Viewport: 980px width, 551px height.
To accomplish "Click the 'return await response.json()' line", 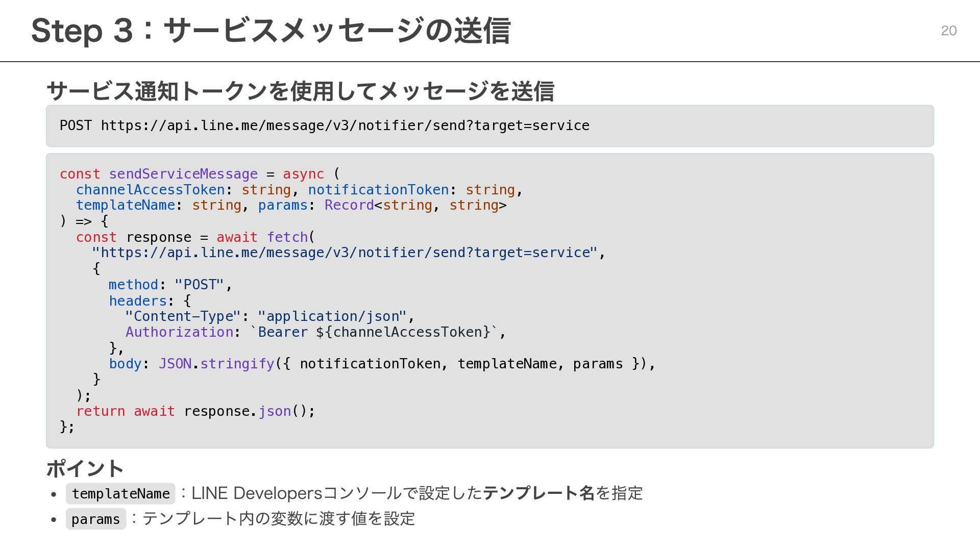I will coord(195,411).
